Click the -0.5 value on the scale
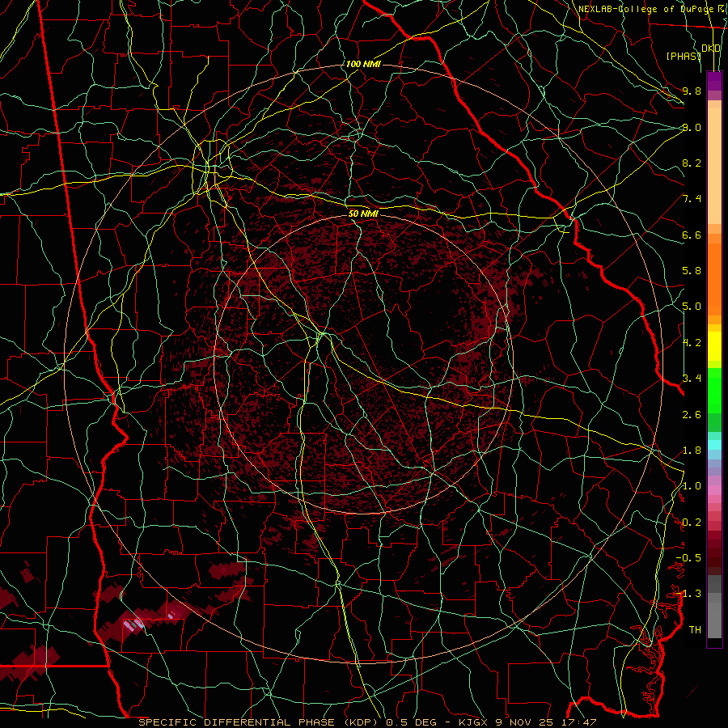The height and width of the screenshot is (728, 728). pyautogui.click(x=688, y=558)
